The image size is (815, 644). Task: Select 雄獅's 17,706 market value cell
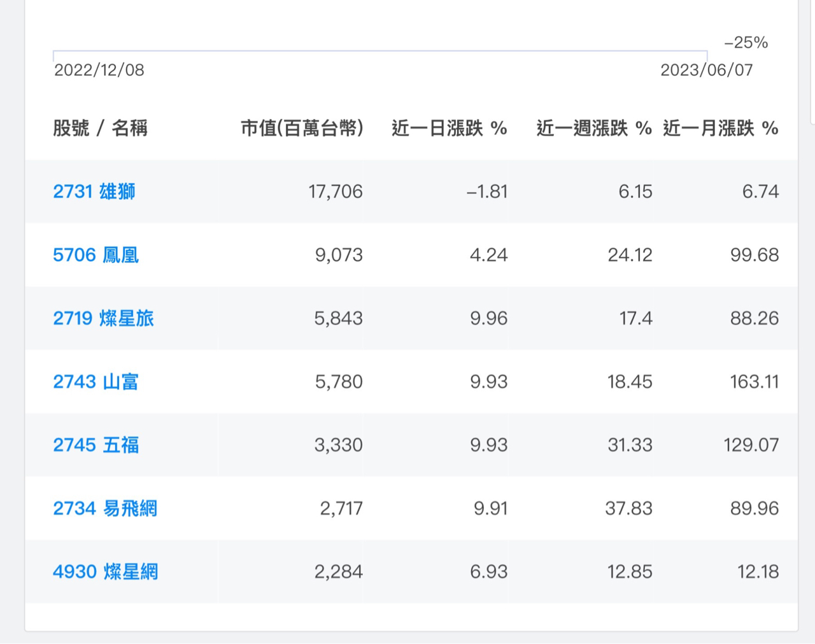(x=336, y=192)
